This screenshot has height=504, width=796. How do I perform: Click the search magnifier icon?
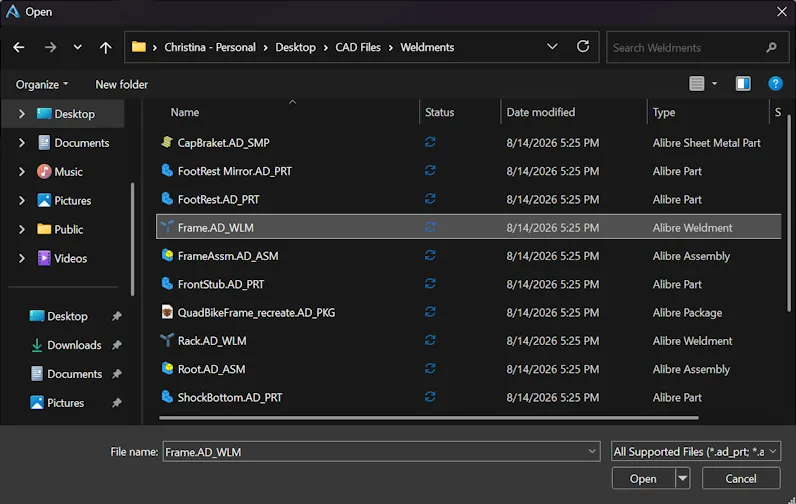coord(772,47)
